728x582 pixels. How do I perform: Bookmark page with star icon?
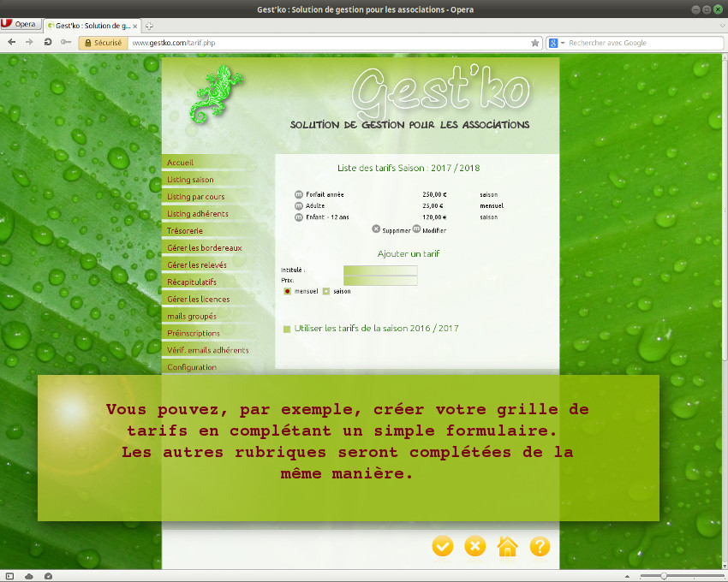click(534, 43)
